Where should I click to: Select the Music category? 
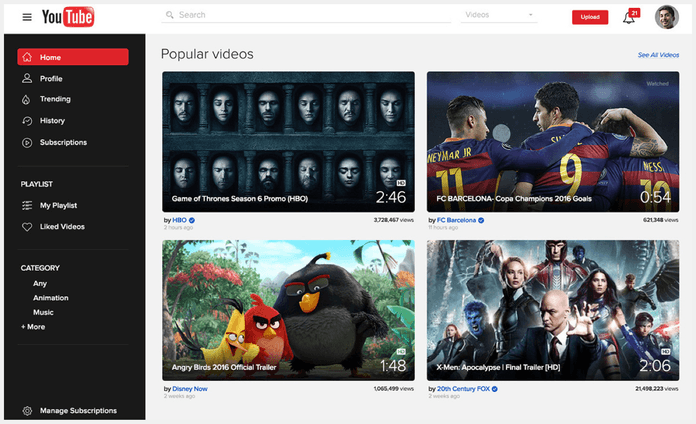[x=43, y=313]
